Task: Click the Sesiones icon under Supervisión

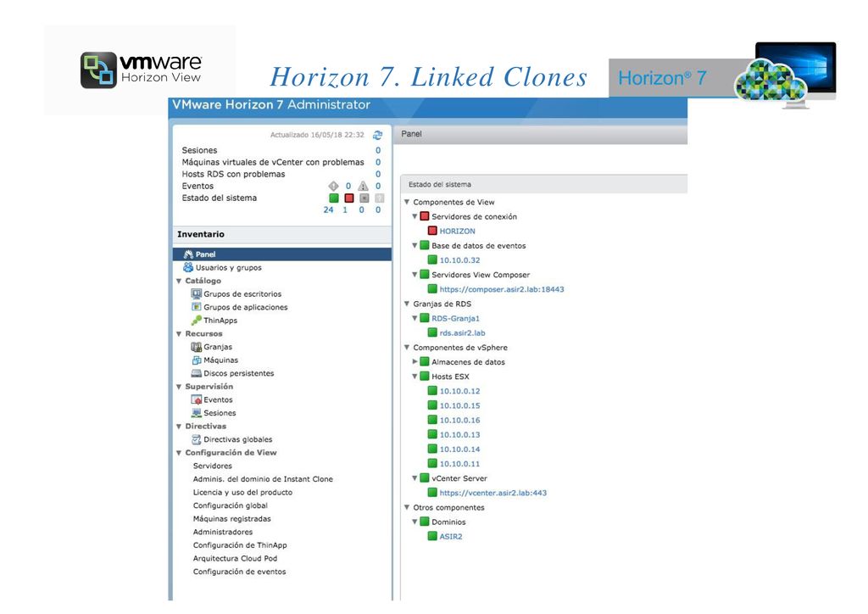Action: 197,413
